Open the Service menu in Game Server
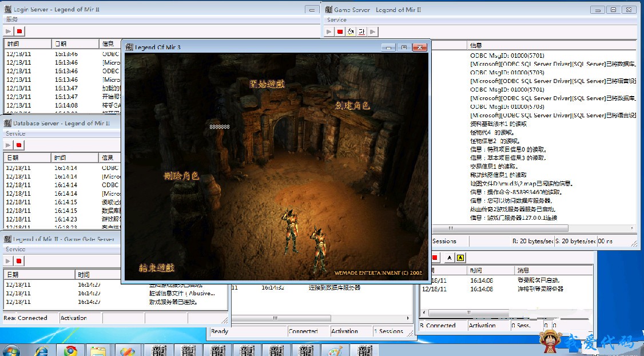Screen dimensions: 644x356 point(337,19)
